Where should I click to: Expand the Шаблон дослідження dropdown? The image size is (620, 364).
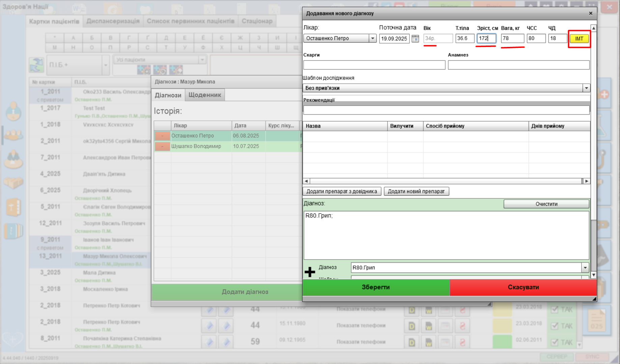[x=586, y=88]
